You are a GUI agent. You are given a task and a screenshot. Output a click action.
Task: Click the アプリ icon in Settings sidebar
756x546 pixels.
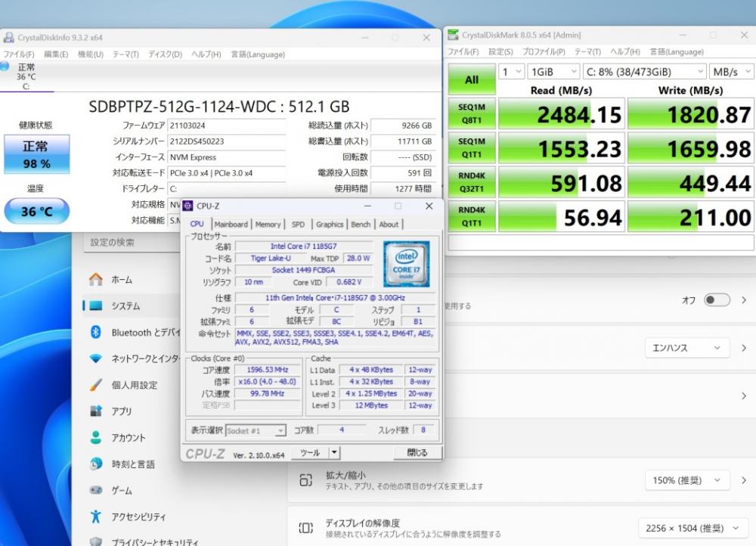pos(96,411)
